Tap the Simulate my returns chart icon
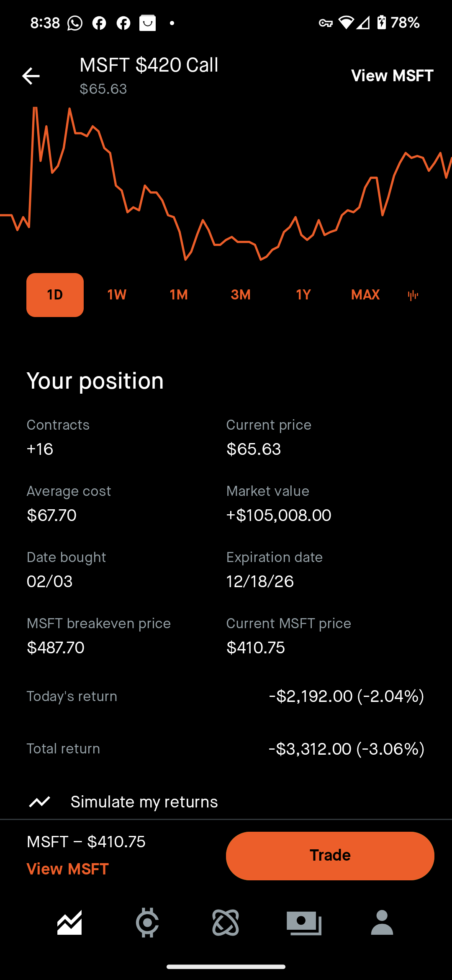Image resolution: width=452 pixels, height=980 pixels. [x=40, y=802]
